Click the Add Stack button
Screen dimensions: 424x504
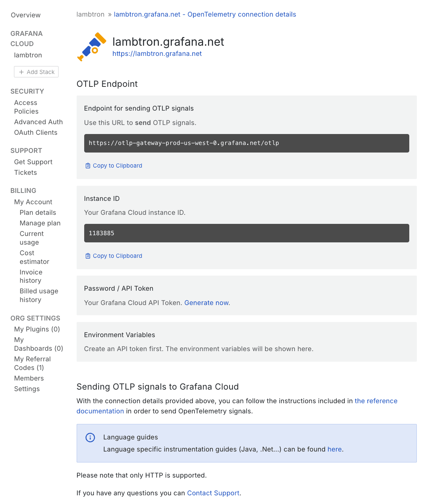(x=36, y=72)
